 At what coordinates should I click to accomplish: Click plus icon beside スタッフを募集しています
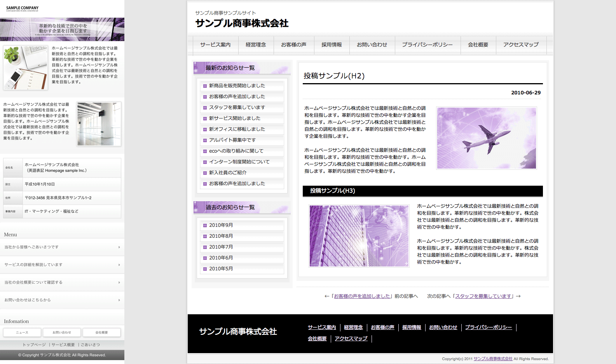(x=205, y=108)
